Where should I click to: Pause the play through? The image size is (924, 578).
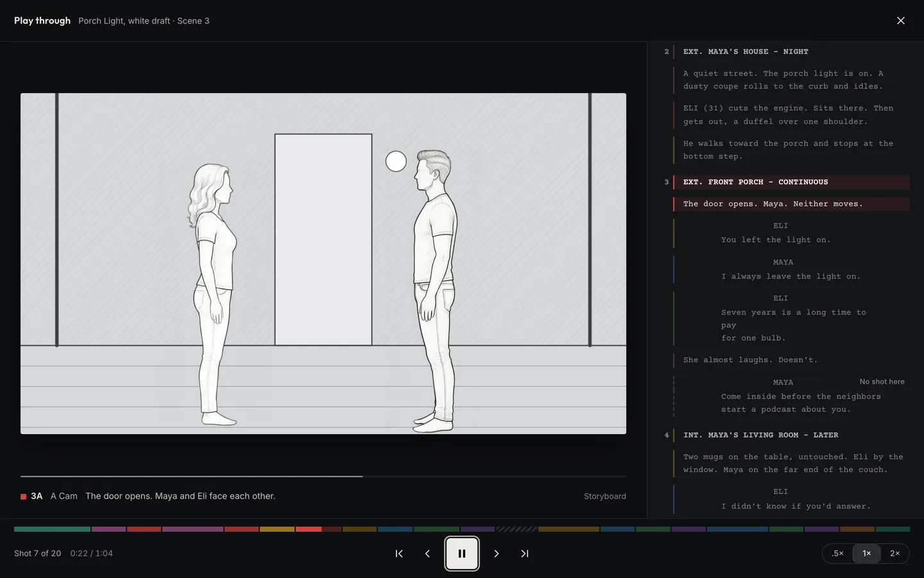coord(462,554)
